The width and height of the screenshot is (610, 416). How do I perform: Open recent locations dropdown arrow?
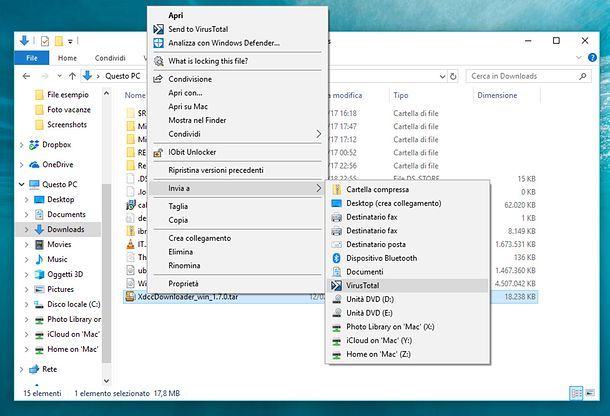pos(60,76)
